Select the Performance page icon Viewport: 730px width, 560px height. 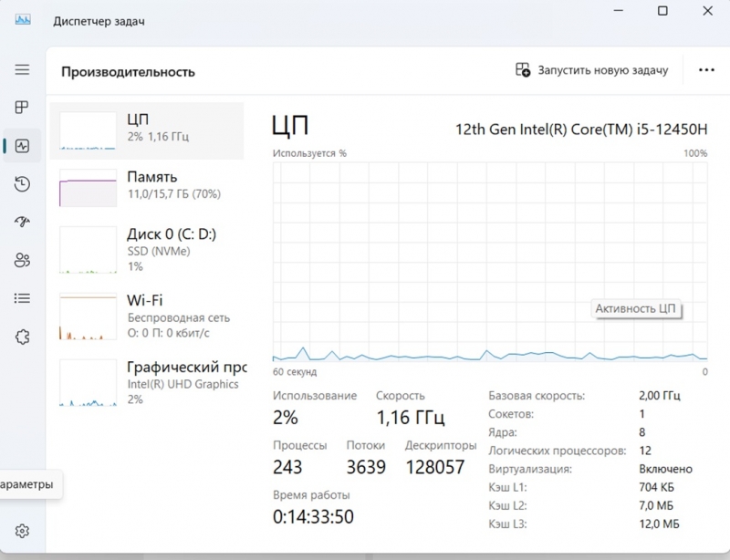(22, 146)
